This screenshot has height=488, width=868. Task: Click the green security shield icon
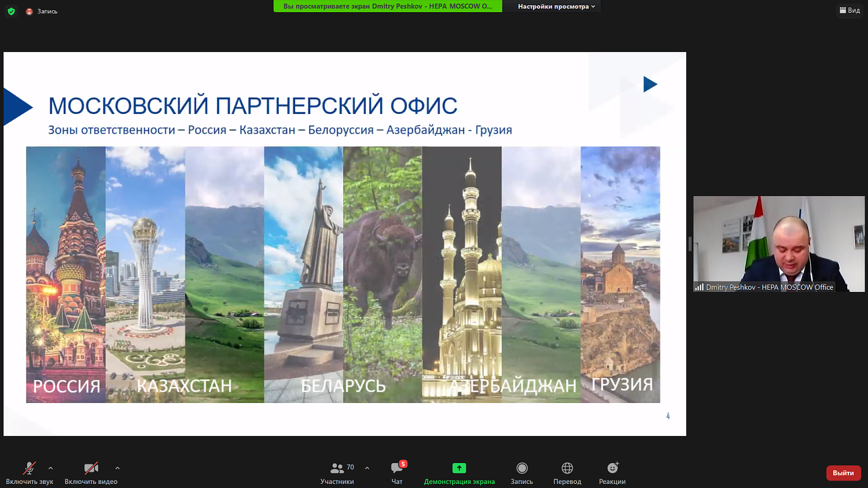[x=11, y=10]
